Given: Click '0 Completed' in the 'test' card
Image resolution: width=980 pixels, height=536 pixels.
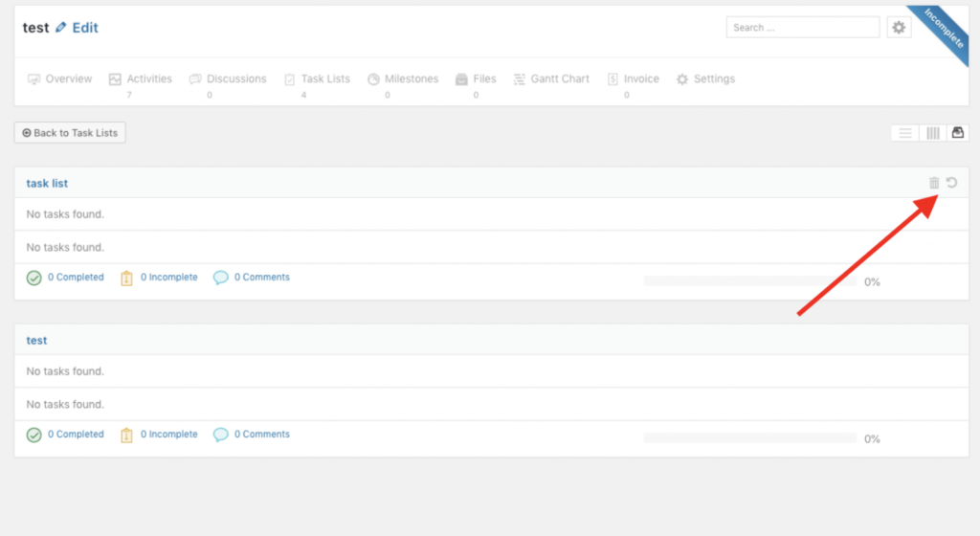Looking at the screenshot, I should (x=76, y=434).
